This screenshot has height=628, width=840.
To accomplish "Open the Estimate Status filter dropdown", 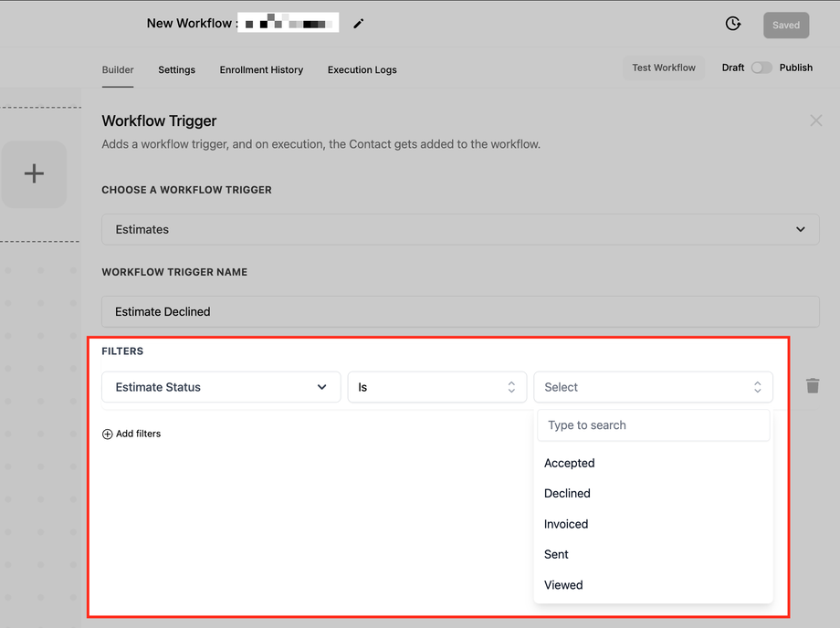I will [x=221, y=387].
